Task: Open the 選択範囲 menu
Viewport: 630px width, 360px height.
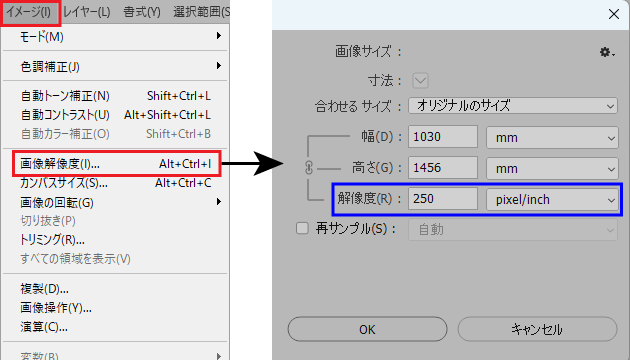Action: click(x=202, y=12)
